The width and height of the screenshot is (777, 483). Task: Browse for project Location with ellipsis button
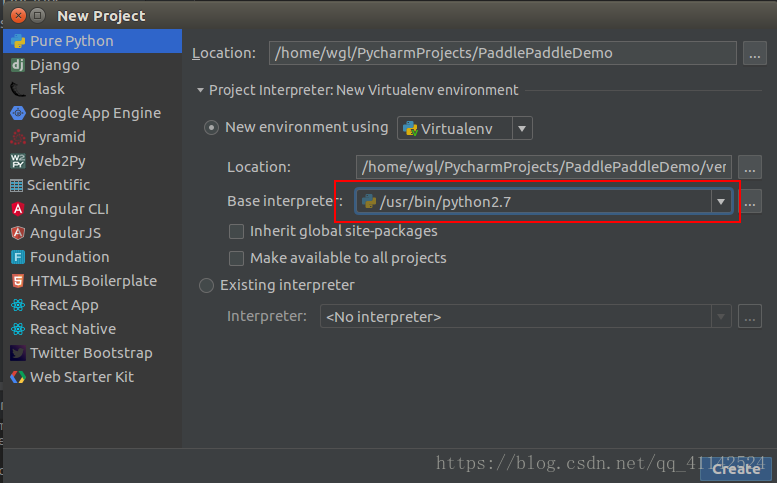[754, 54]
